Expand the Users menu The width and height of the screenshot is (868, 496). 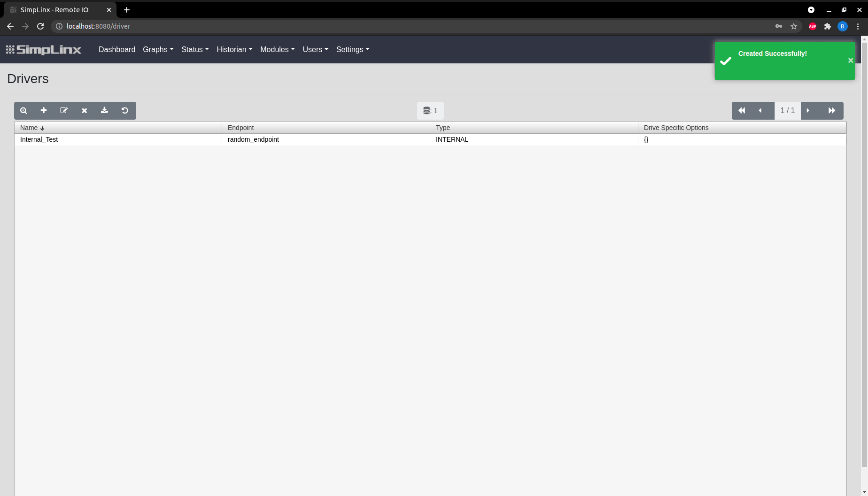pyautogui.click(x=316, y=49)
